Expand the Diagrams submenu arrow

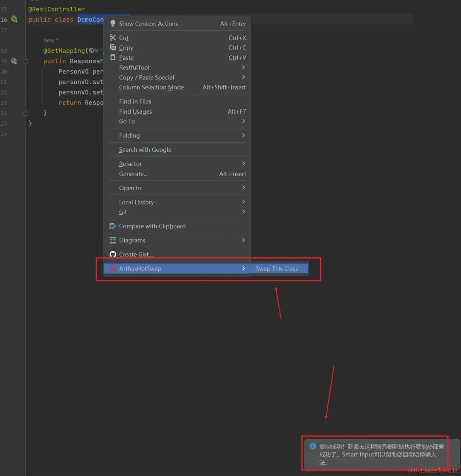[x=244, y=240]
